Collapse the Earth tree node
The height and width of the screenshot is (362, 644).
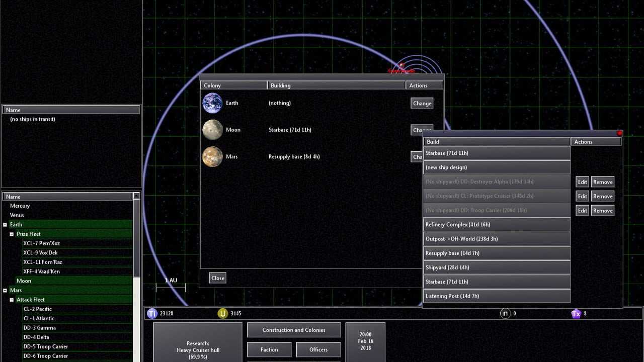click(5, 225)
